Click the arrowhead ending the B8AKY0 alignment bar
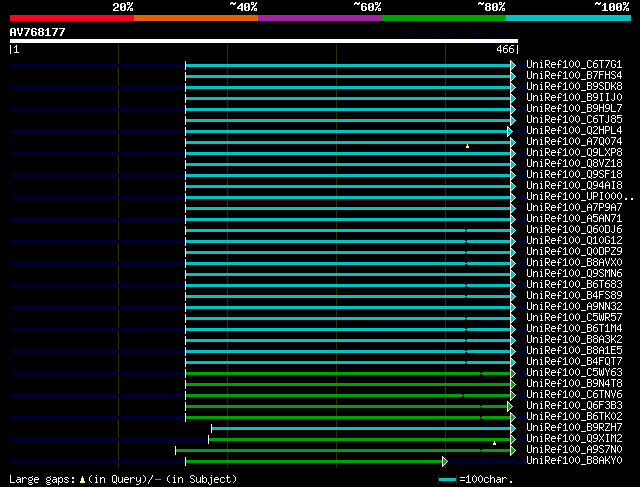This screenshot has width=640, height=487. pyautogui.click(x=445, y=462)
